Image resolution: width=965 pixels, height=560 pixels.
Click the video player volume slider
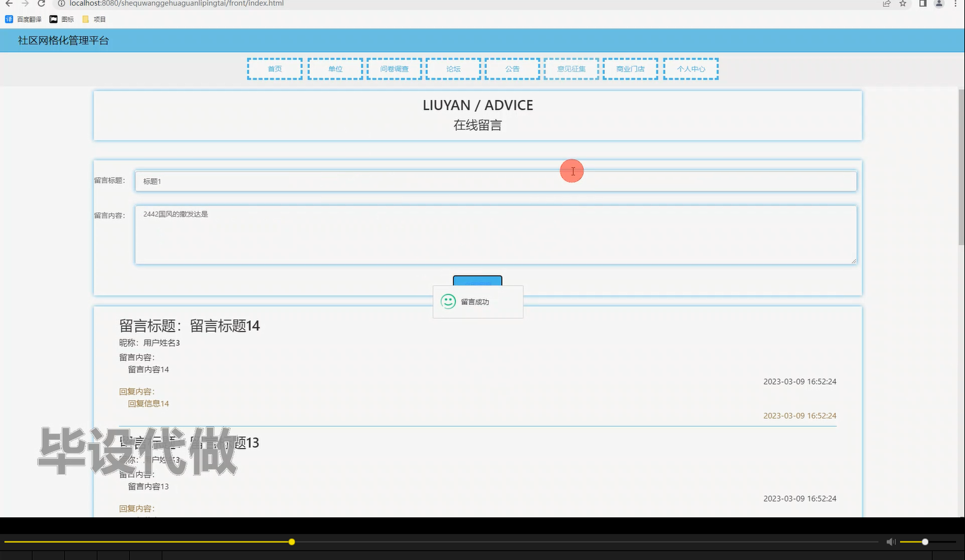[928, 542]
